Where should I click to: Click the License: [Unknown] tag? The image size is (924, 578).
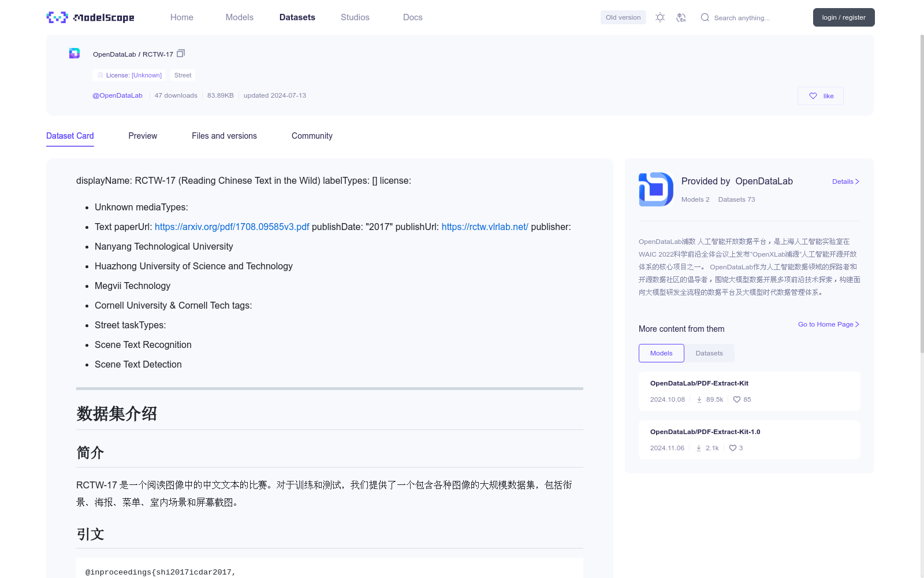coord(129,75)
